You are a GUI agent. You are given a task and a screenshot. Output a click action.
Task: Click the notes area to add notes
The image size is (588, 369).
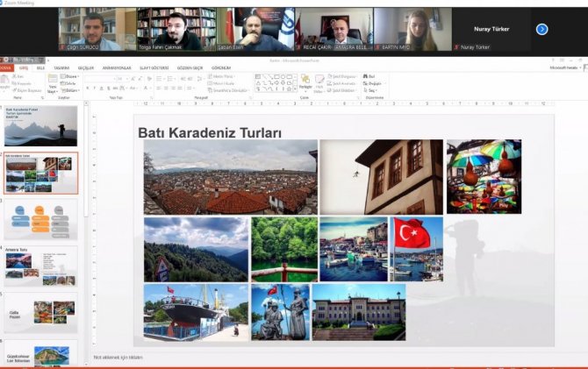coord(118,358)
